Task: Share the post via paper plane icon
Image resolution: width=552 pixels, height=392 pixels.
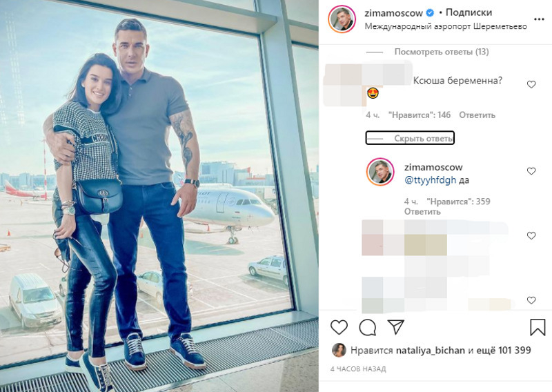Action: point(395,327)
